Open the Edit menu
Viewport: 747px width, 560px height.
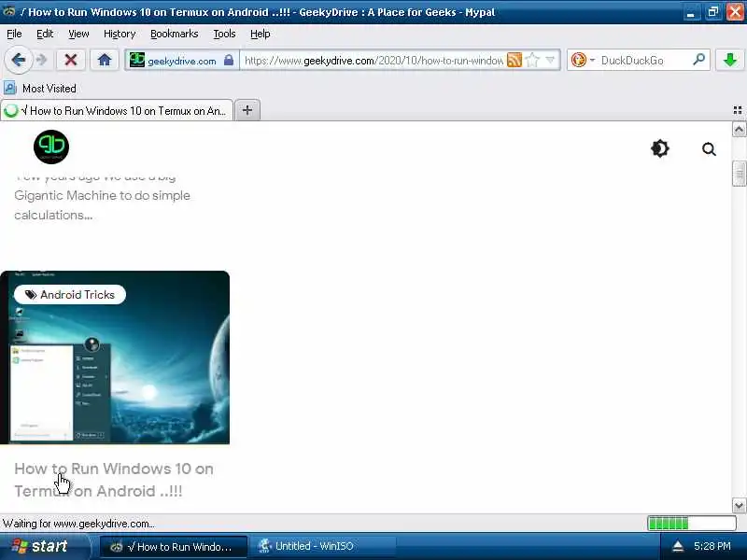(x=45, y=34)
